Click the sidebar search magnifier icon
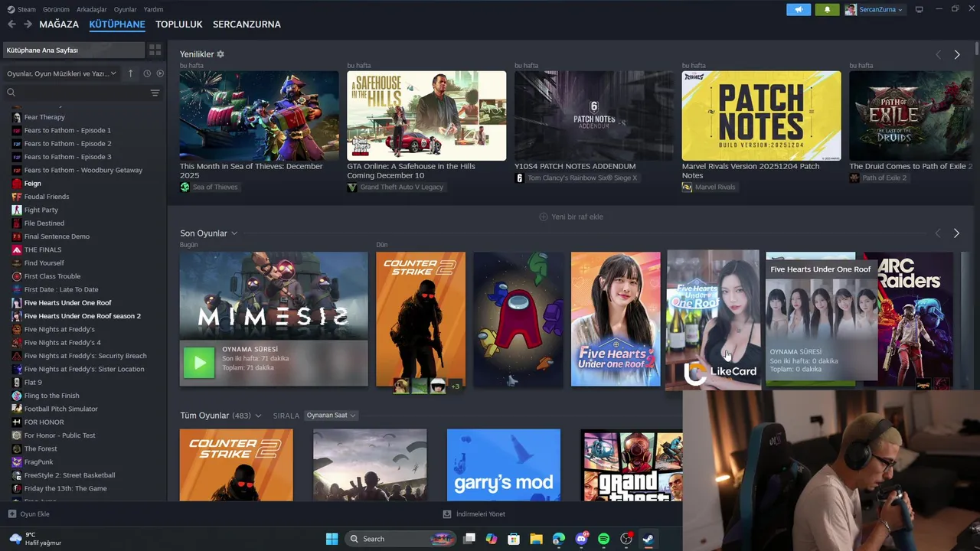The image size is (980, 551). (11, 93)
